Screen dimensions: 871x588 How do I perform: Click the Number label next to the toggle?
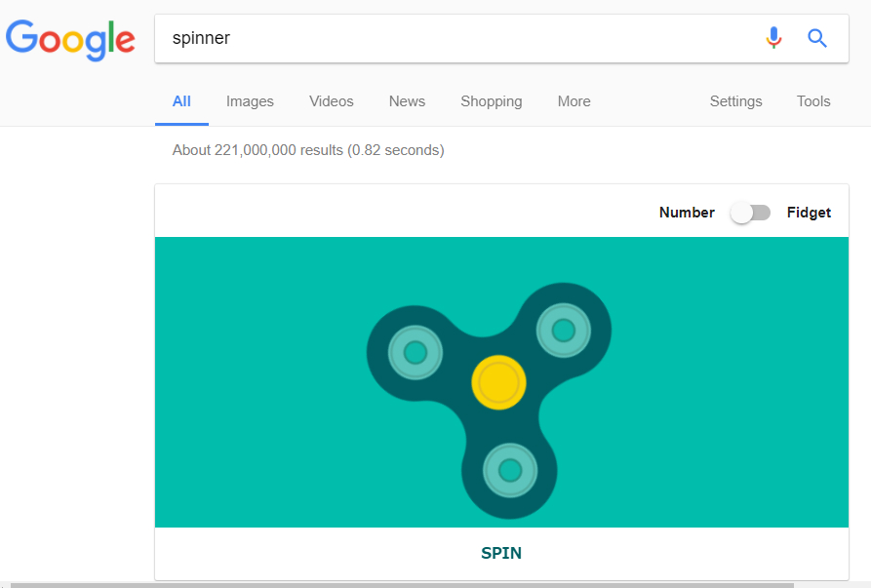pos(687,212)
